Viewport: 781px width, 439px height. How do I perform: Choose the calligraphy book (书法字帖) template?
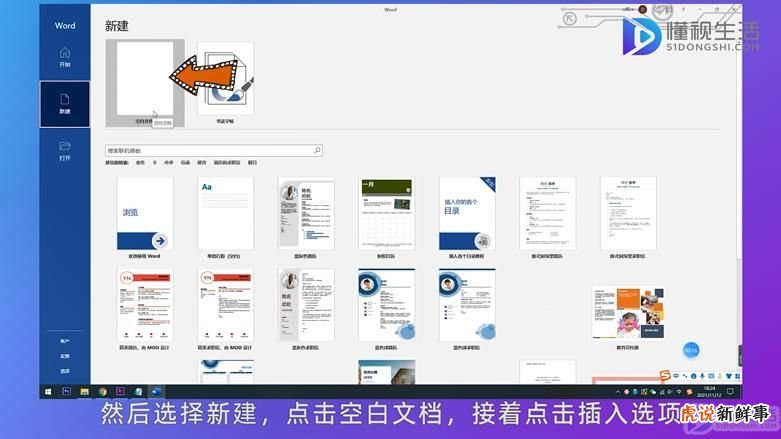coord(225,79)
